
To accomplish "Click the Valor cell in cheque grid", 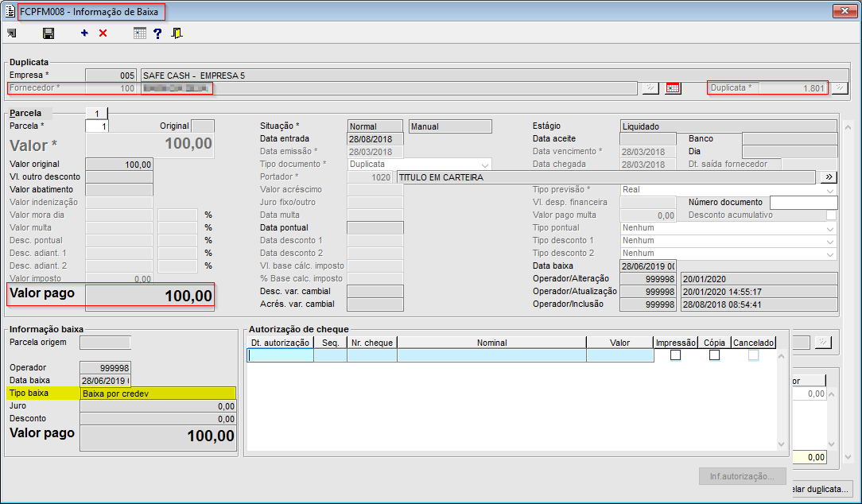I will [x=619, y=355].
